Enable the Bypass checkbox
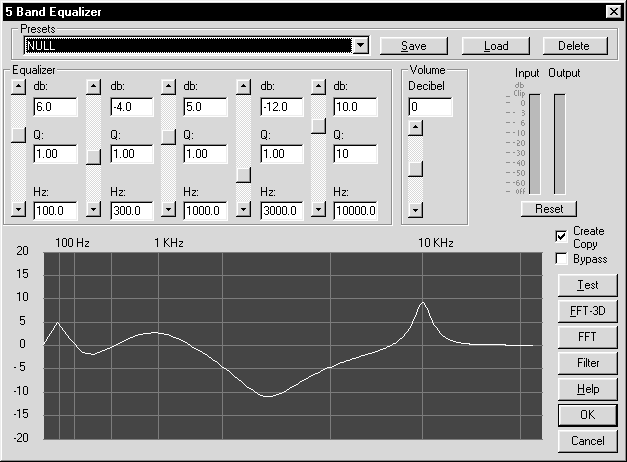This screenshot has height=462, width=627. tap(562, 259)
